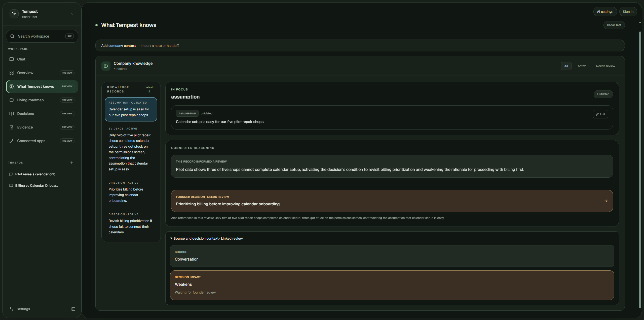644x320 pixels.
Task: Select the Calendar setup is easy assumption record
Action: (x=131, y=109)
